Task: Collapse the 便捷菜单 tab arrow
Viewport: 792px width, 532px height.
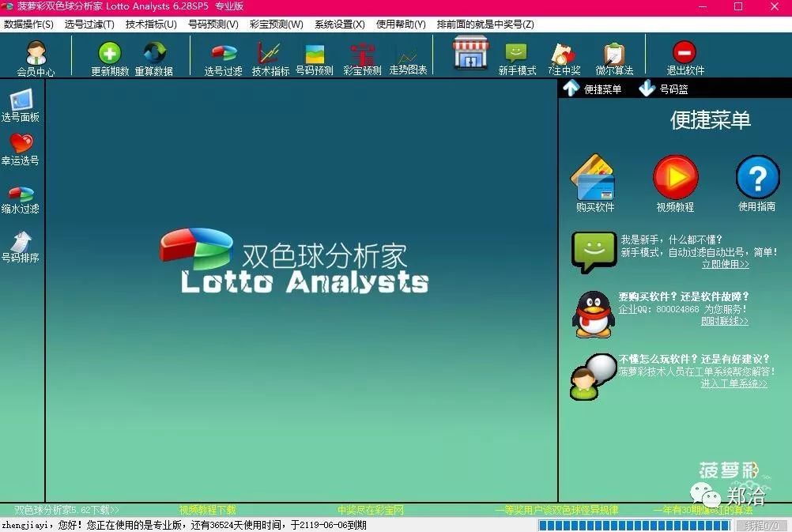Action: click(x=571, y=89)
